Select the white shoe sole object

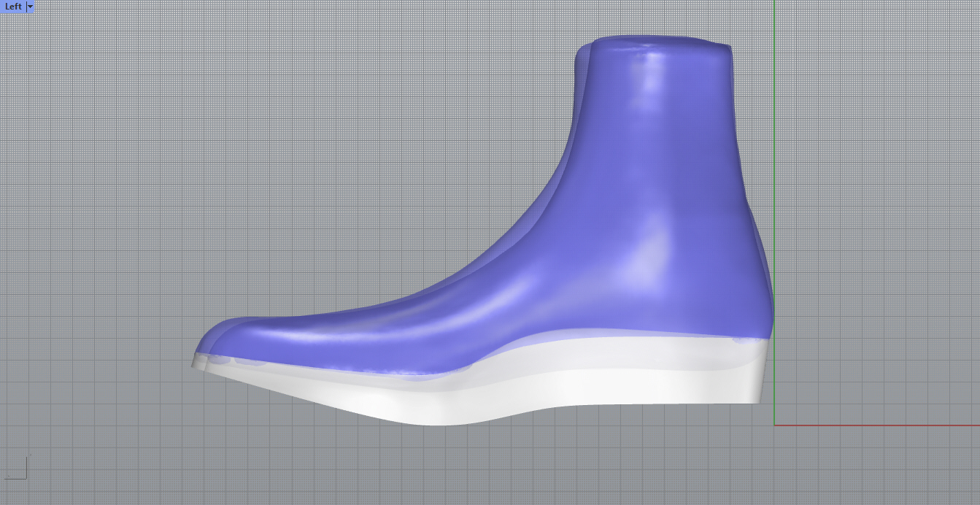[x=584, y=390]
